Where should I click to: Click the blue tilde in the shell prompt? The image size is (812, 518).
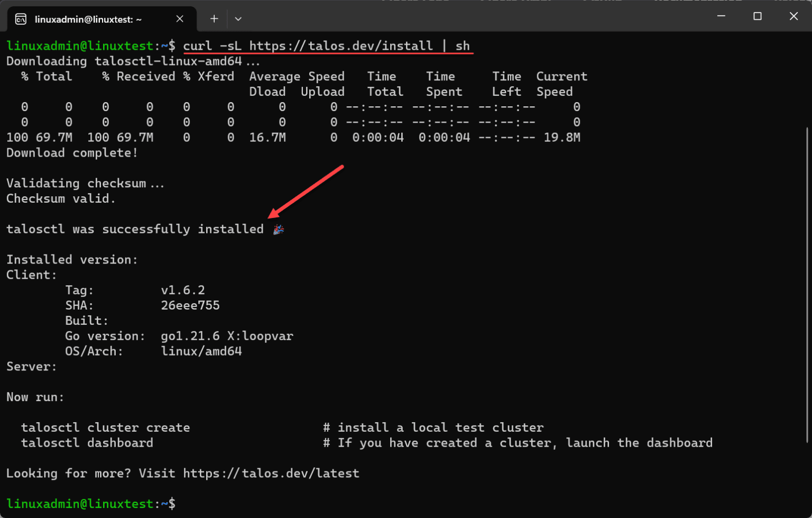click(164, 46)
